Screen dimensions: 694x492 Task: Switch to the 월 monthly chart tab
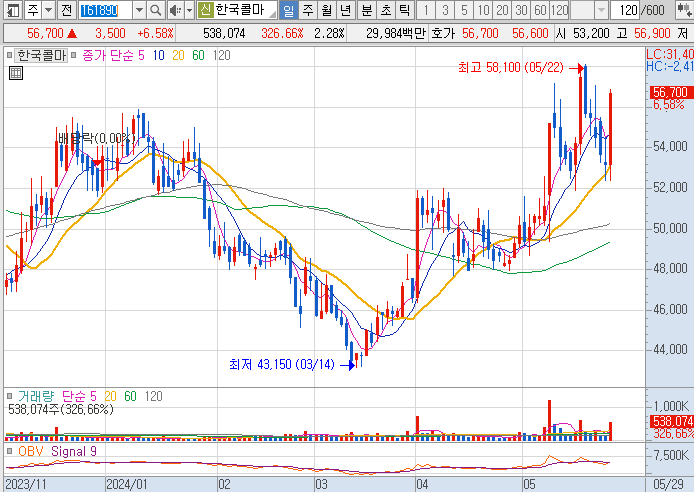click(x=326, y=10)
